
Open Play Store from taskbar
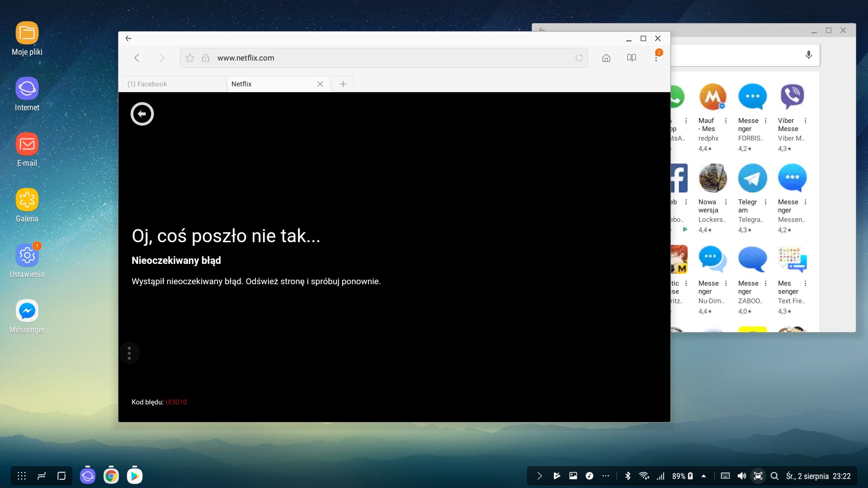(x=135, y=476)
